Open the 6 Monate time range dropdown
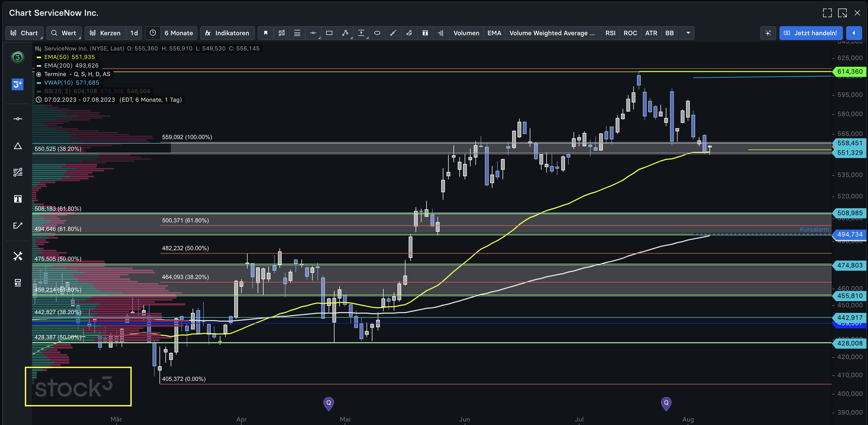Viewport: 868px width, 425px height. click(x=178, y=33)
